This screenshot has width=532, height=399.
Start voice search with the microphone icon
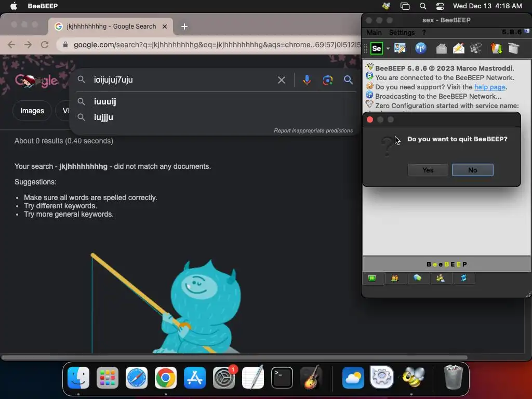307,79
